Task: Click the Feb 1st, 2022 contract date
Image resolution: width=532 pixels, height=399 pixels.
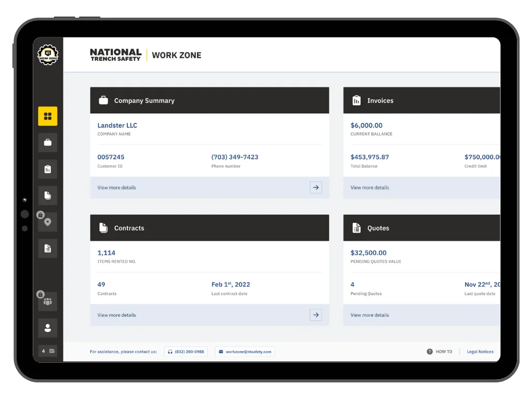Action: point(231,284)
